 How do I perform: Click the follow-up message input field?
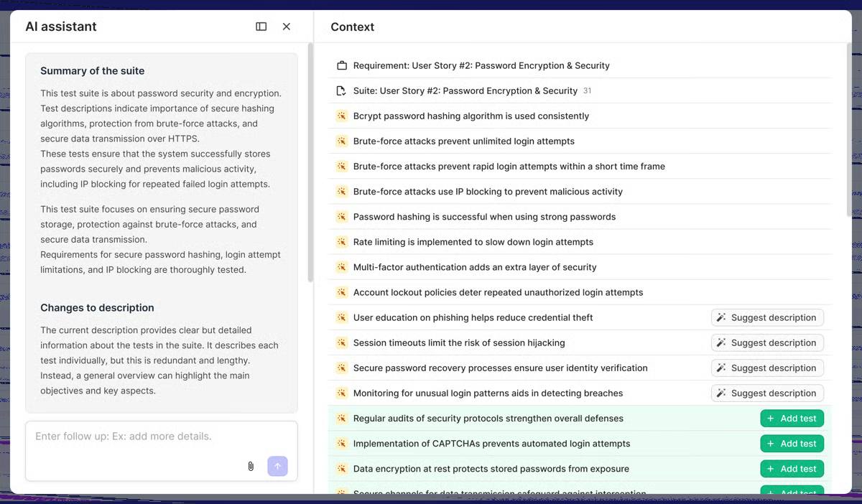tap(144, 436)
